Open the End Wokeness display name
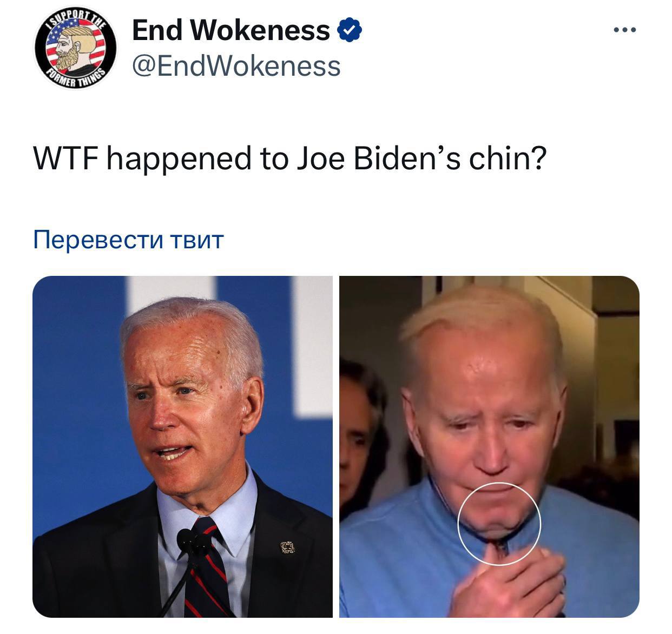Screen dimensions: 672x634 point(231,30)
